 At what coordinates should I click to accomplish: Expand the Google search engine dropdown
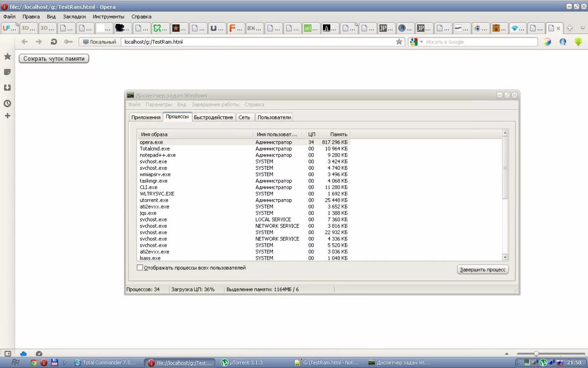[x=421, y=42]
